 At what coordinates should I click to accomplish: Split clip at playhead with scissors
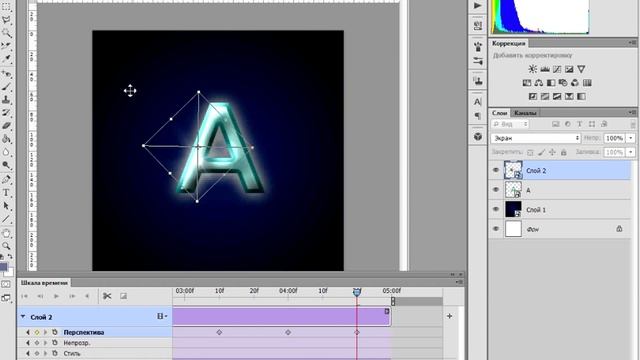(107, 296)
